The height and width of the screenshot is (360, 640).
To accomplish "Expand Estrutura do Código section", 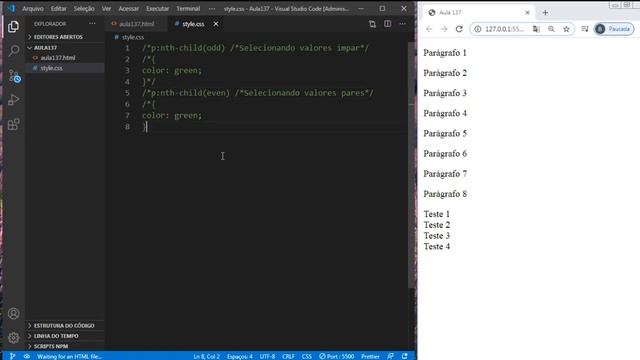I will pos(65,326).
